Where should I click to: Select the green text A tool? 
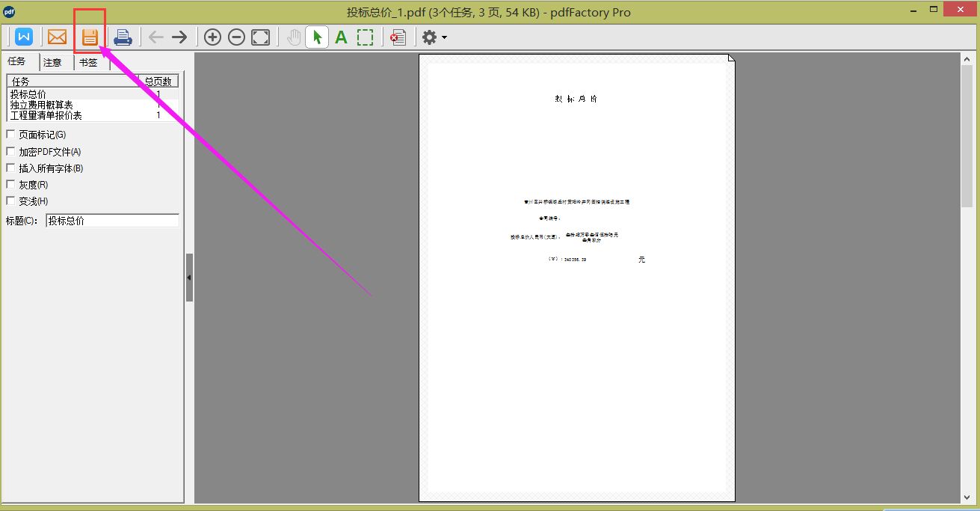point(341,37)
